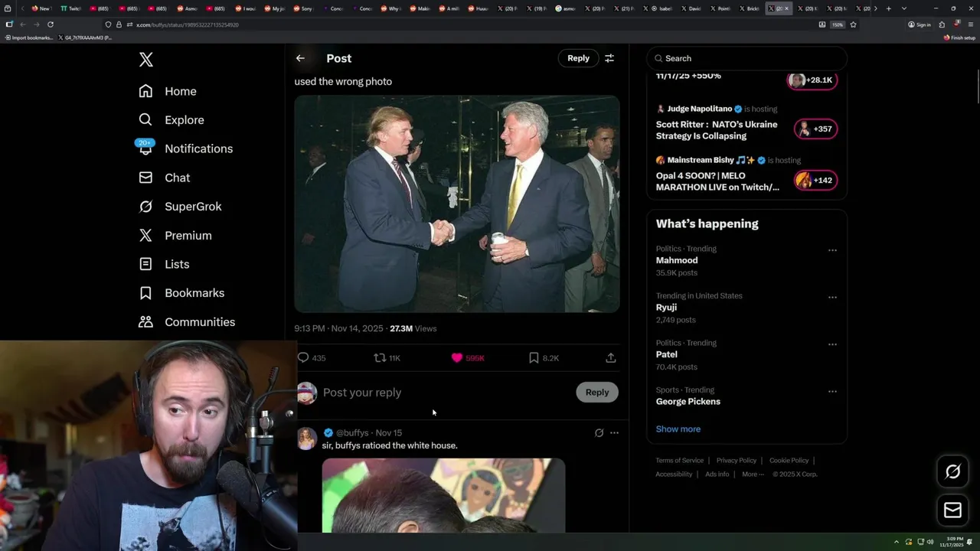
Task: Unlike the post with 595K likes
Action: point(468,358)
